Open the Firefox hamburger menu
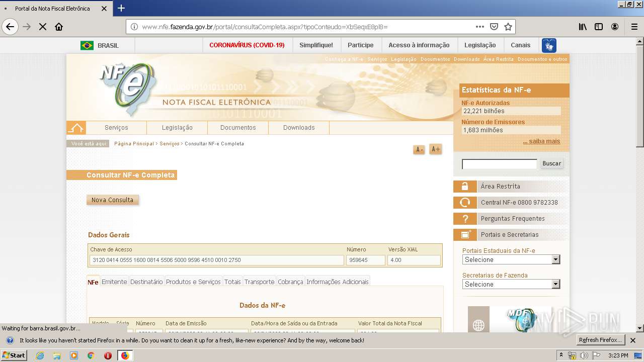The image size is (644, 362). (634, 27)
